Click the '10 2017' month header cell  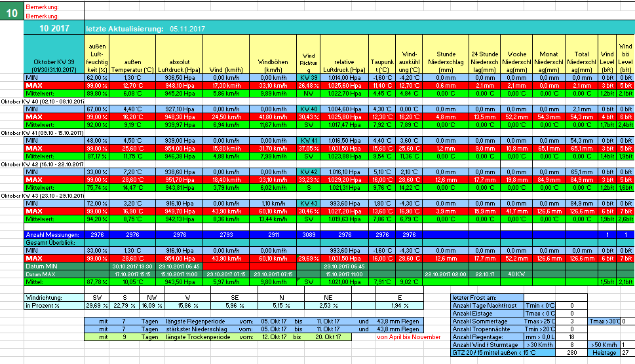point(54,28)
